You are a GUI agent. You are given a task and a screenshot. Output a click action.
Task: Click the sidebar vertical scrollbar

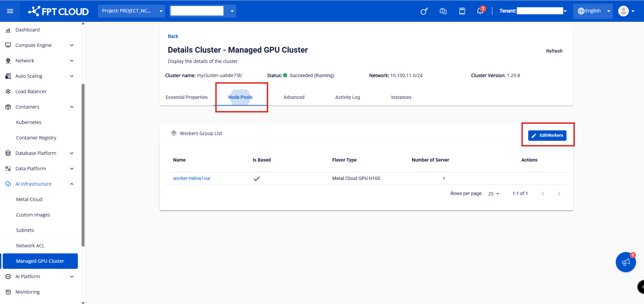pos(83,164)
